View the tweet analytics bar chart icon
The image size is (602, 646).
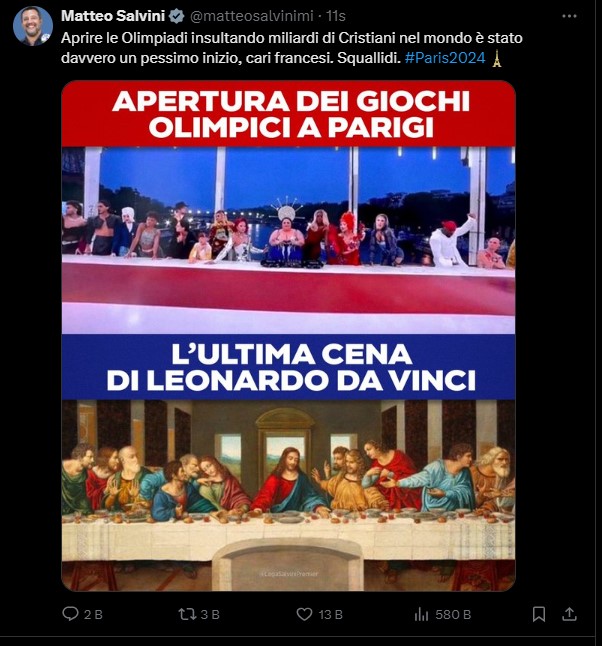pyautogui.click(x=422, y=614)
